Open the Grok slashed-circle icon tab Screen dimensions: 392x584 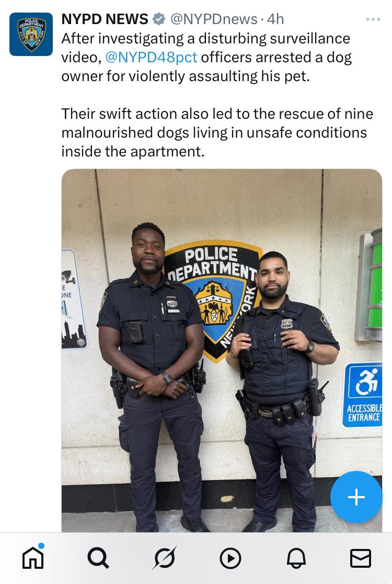pyautogui.click(x=164, y=558)
